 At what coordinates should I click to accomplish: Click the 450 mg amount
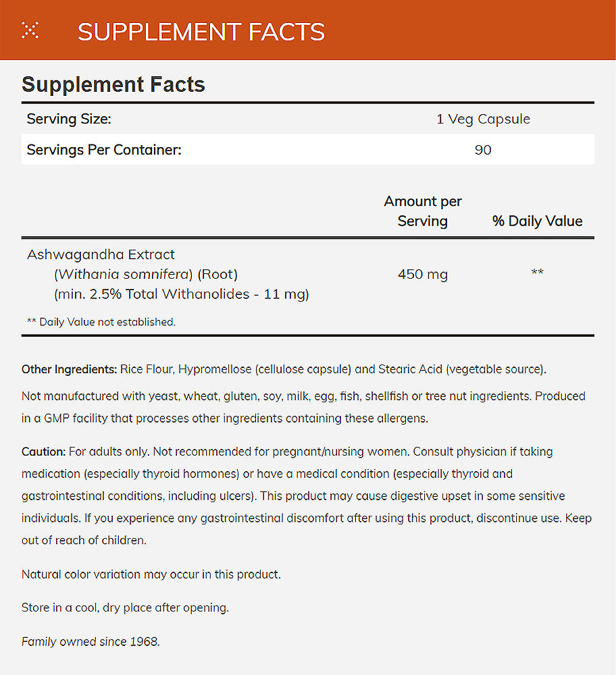423,274
